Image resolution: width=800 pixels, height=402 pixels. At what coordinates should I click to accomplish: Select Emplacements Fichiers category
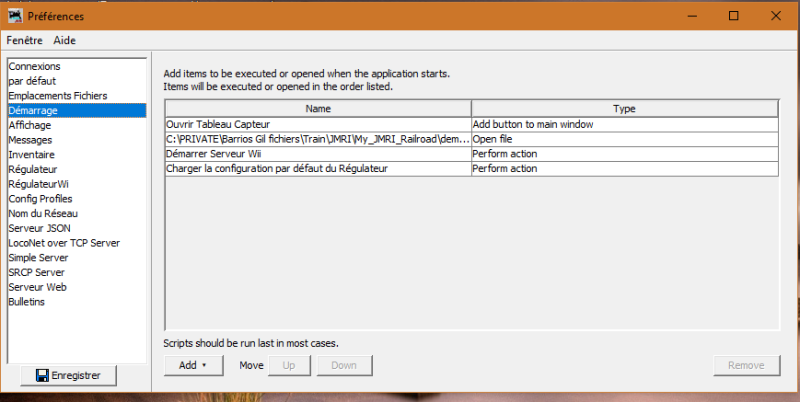[57, 96]
